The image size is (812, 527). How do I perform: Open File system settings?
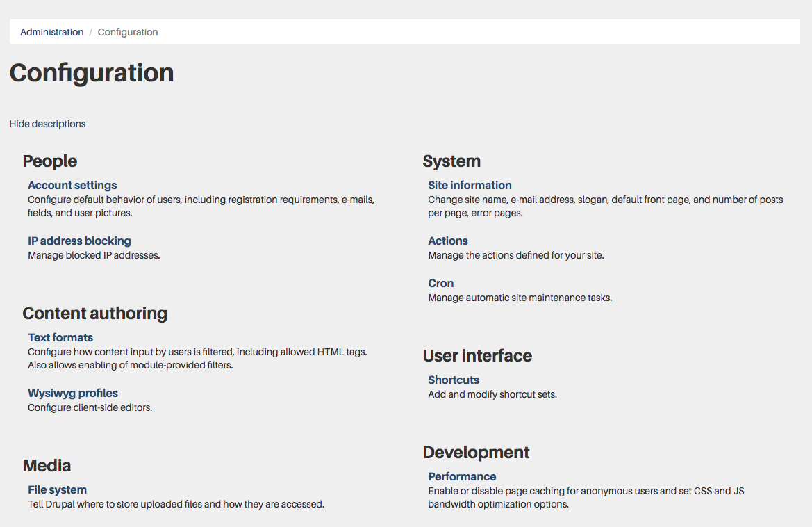(58, 489)
